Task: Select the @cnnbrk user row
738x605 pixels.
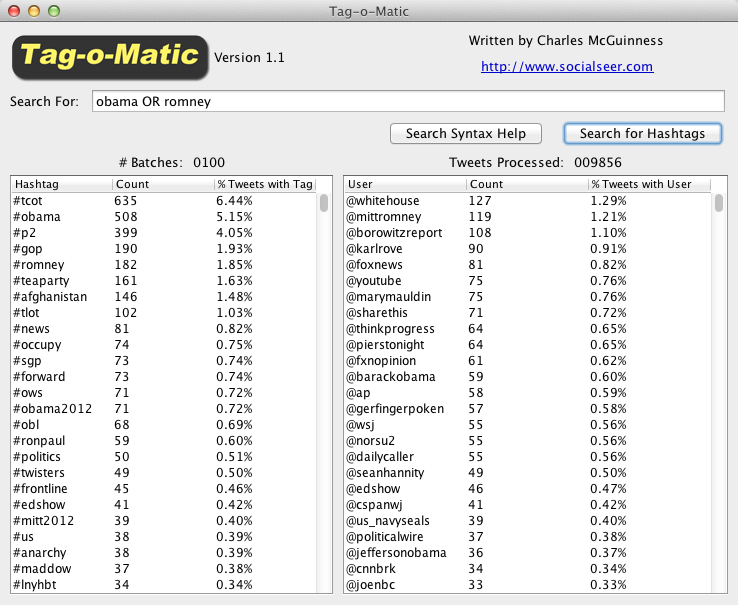Action: pyautogui.click(x=528, y=569)
